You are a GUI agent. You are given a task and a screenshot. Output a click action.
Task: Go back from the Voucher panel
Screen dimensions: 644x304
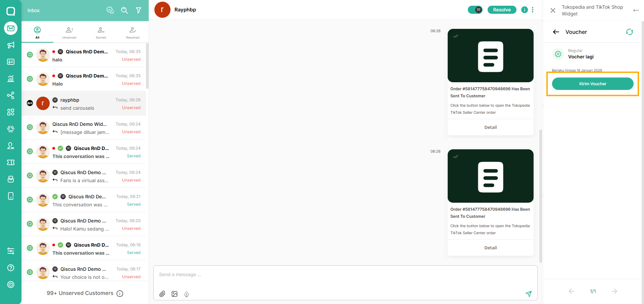point(556,32)
